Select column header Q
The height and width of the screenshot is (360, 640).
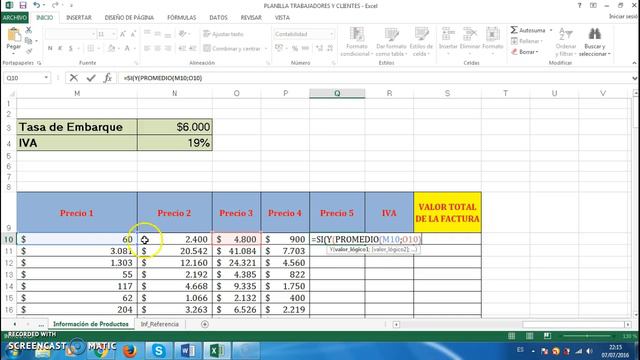337,93
